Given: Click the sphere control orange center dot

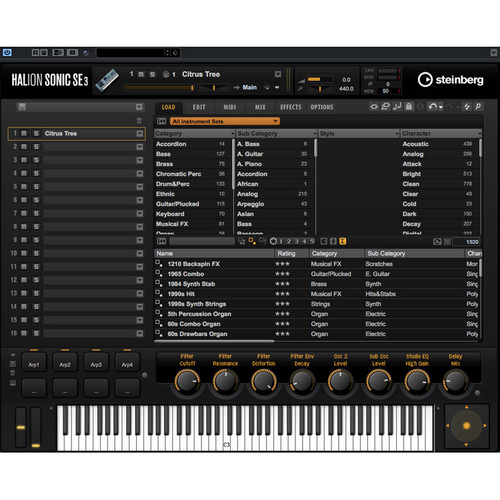Looking at the screenshot, I should click(466, 426).
